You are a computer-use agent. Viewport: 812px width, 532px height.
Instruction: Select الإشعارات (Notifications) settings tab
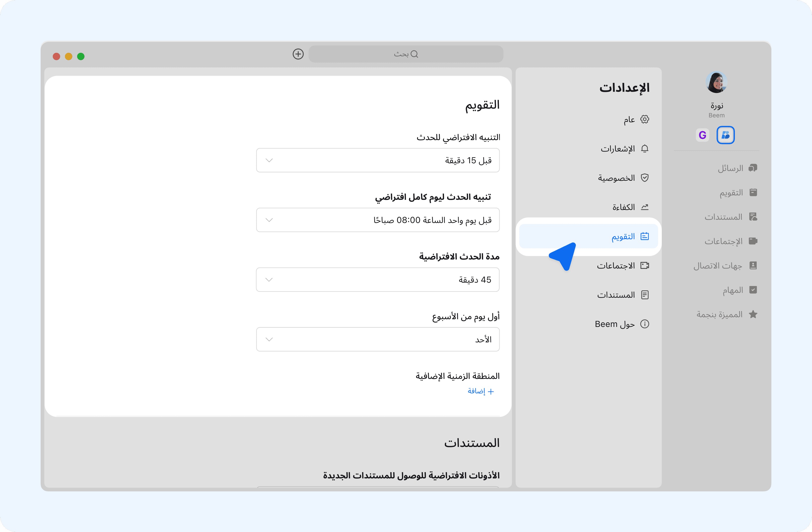624,149
